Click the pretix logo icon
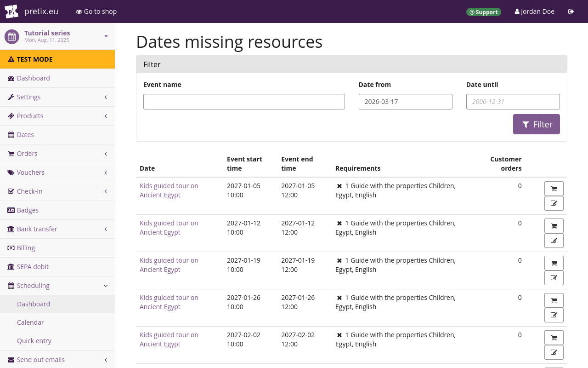The width and height of the screenshot is (588, 368). pyautogui.click(x=11, y=11)
